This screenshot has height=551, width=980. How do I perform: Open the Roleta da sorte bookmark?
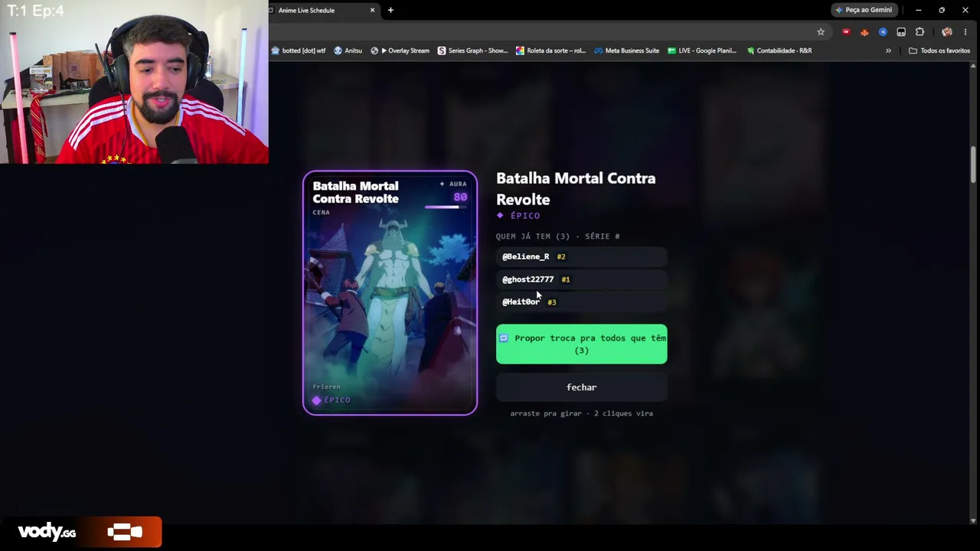click(550, 51)
